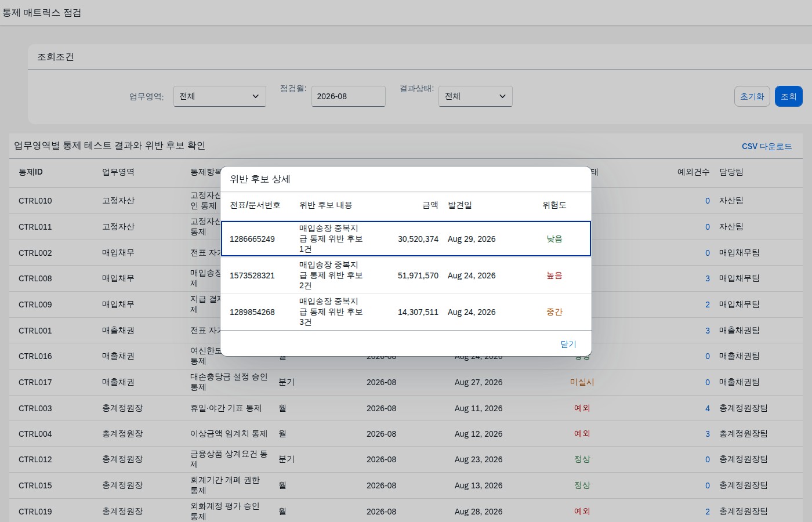This screenshot has height=522, width=812.
Task: Open exception count 3 for CTRL008
Action: click(708, 278)
